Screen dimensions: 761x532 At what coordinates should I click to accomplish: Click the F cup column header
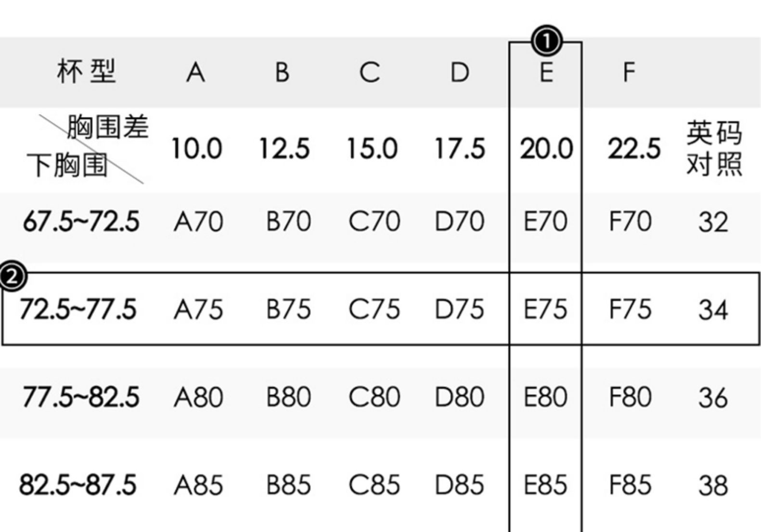[x=629, y=73]
